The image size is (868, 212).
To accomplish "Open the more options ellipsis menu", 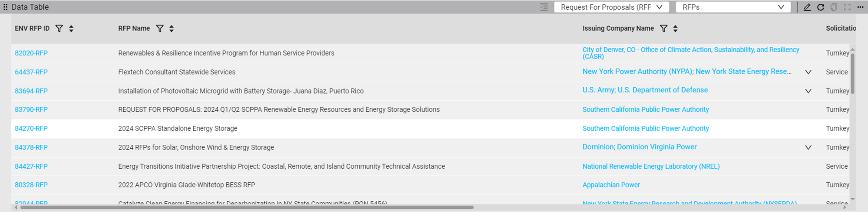I will click(x=860, y=7).
